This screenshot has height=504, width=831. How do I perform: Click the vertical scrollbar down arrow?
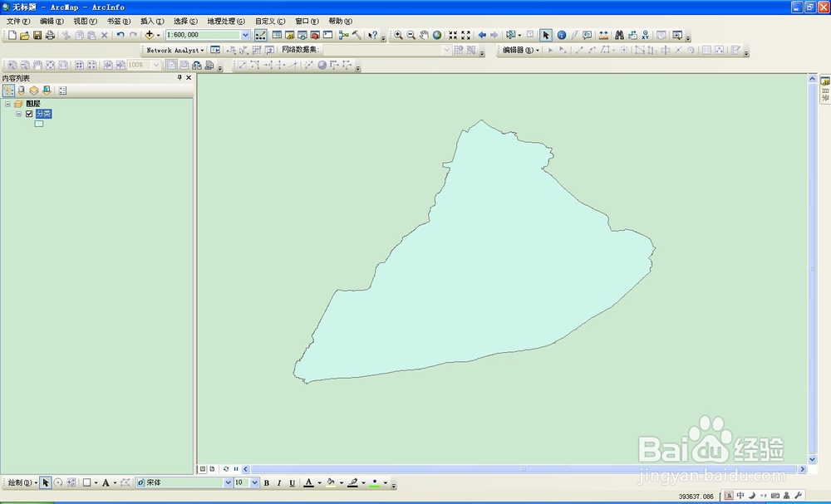tap(812, 459)
